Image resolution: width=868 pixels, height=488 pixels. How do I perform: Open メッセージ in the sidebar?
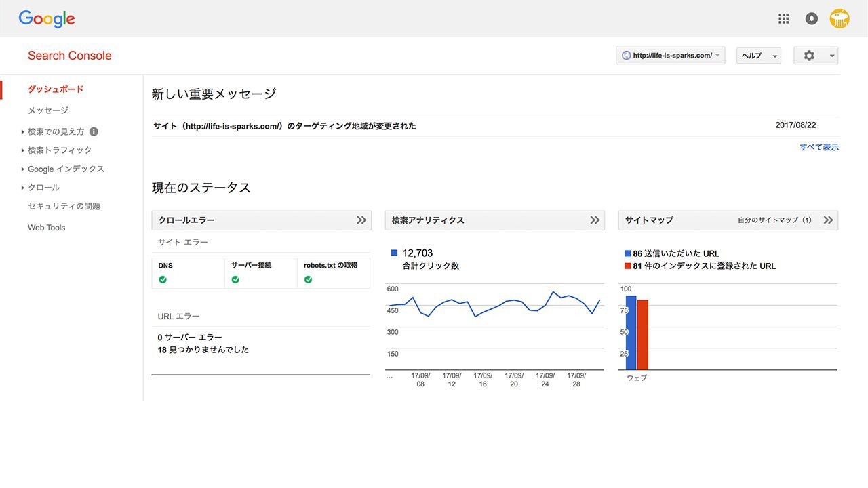[x=48, y=110]
